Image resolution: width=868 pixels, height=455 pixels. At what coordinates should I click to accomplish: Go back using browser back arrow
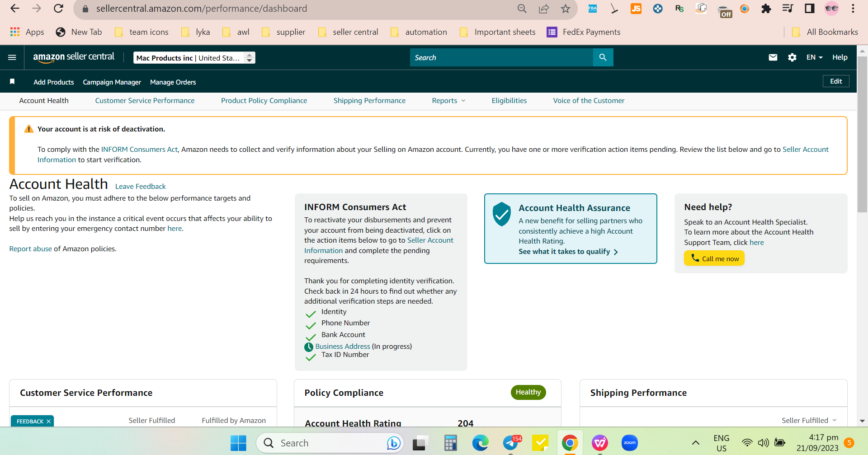[15, 9]
